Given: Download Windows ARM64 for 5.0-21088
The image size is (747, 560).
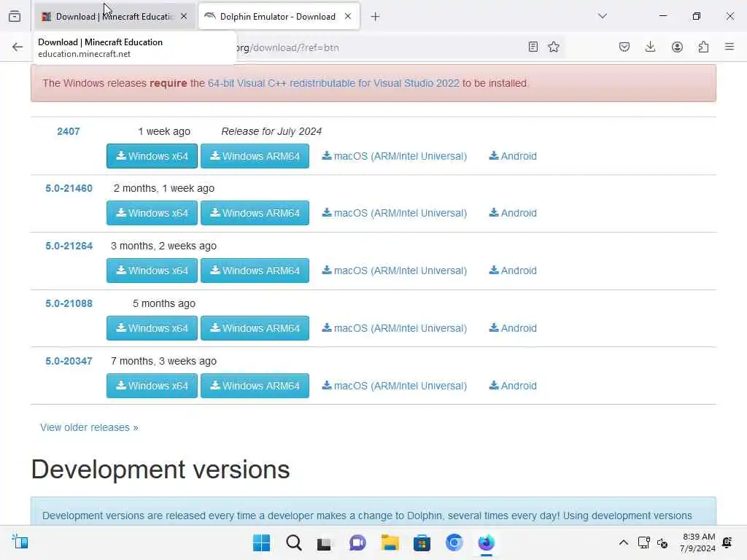Looking at the screenshot, I should [255, 328].
